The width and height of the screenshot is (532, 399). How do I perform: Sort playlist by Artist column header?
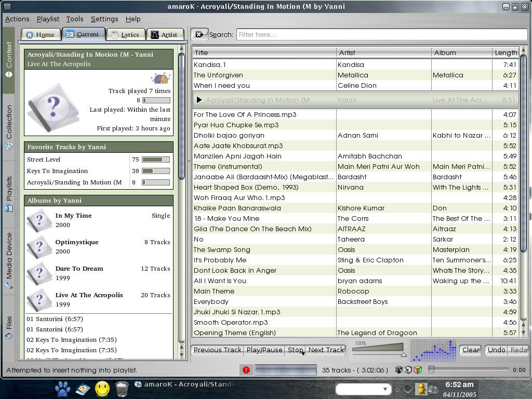(x=384, y=52)
